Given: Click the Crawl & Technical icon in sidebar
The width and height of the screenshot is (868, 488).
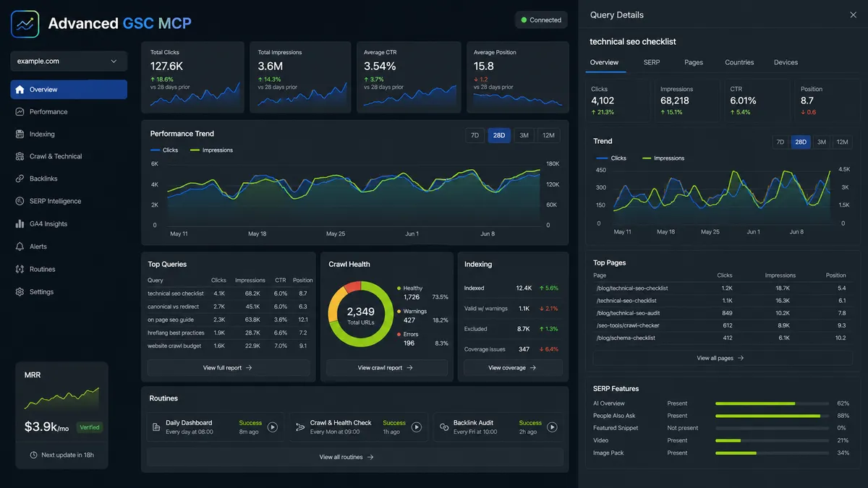Looking at the screenshot, I should coord(20,156).
